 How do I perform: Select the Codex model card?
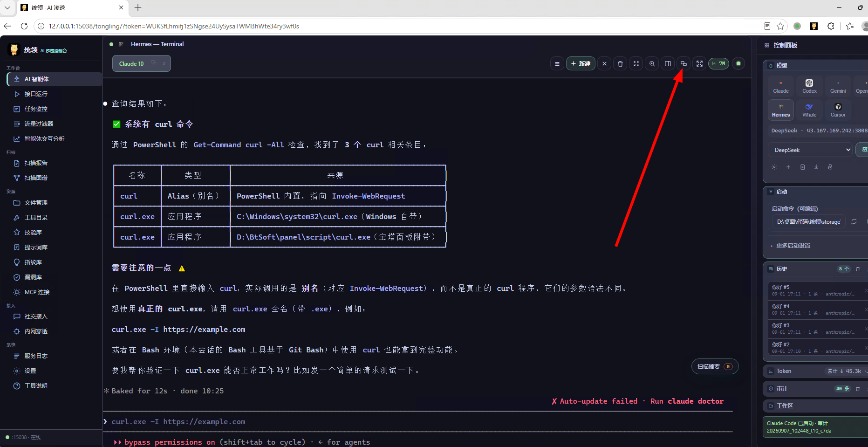[x=809, y=86]
